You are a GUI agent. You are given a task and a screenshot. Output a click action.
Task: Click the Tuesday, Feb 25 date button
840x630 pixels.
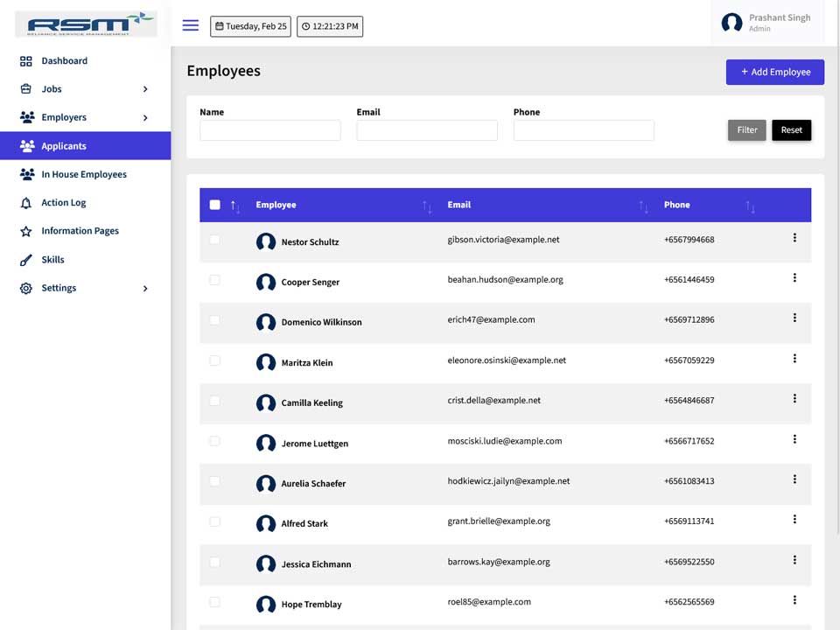pos(251,26)
